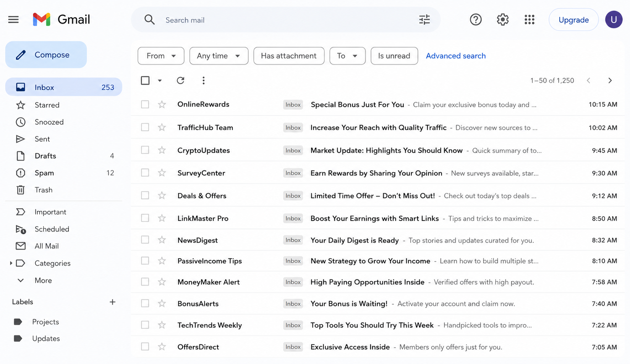The height and width of the screenshot is (364, 630).
Task: Go to previous page of emails
Action: pyautogui.click(x=589, y=81)
